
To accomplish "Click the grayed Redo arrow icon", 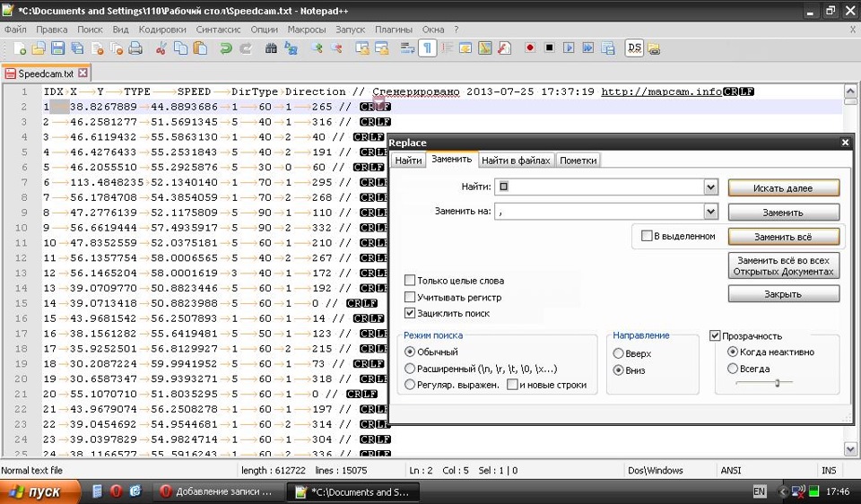I will tap(246, 48).
